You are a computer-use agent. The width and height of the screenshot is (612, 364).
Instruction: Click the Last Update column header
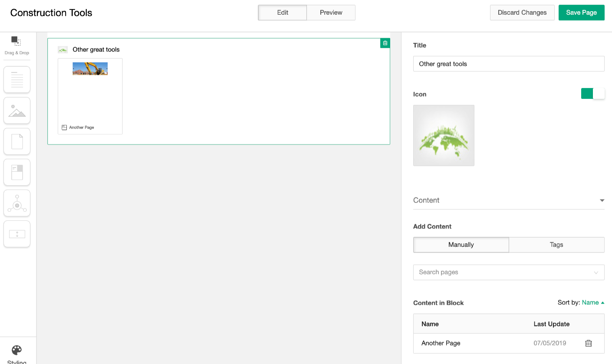551,324
